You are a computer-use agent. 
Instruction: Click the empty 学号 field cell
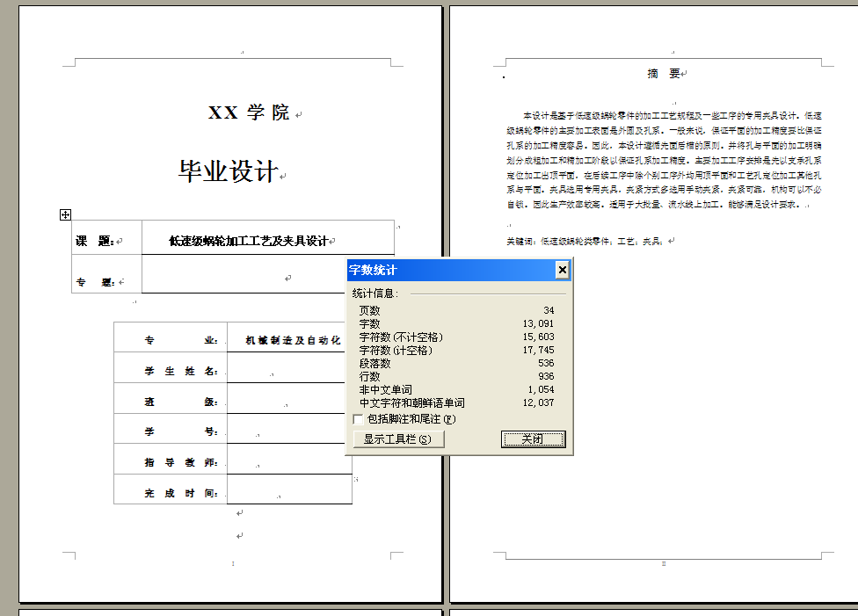pos(289,428)
